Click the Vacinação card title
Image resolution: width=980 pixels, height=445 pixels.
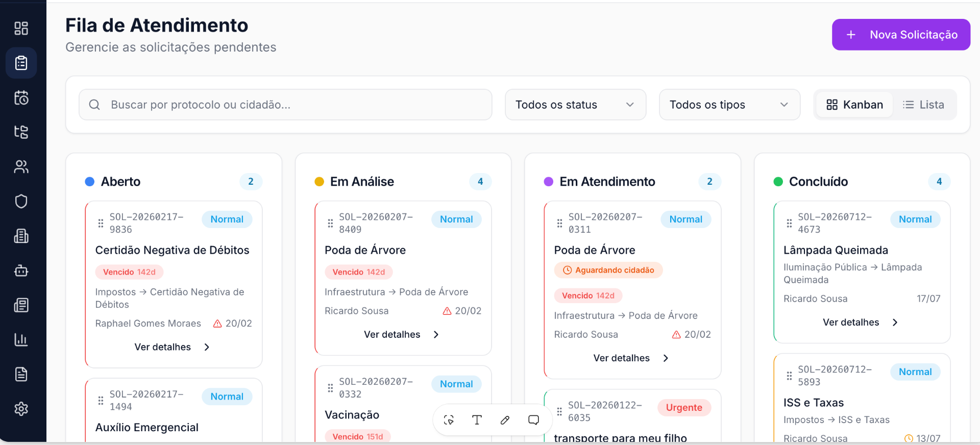[352, 415]
